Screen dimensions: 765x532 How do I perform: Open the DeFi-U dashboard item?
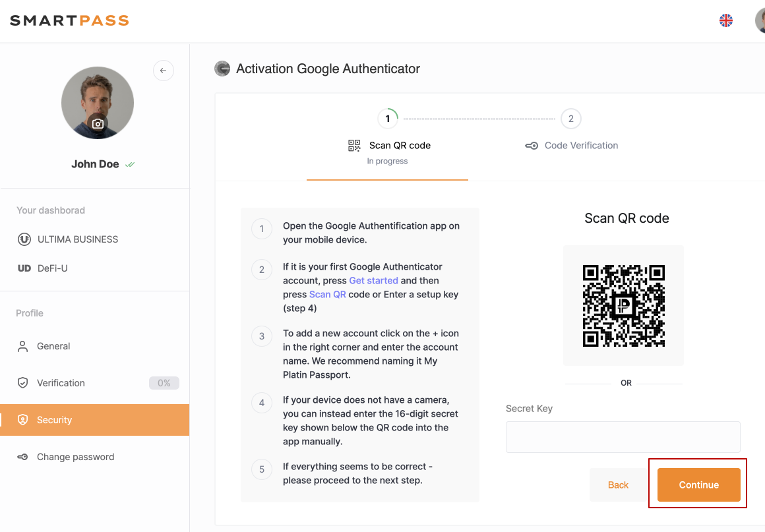[52, 268]
